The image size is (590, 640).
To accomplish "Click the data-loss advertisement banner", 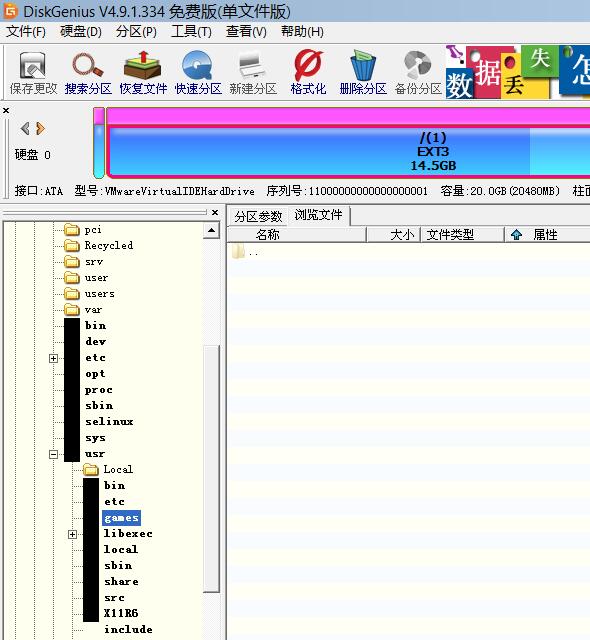I will (x=517, y=72).
